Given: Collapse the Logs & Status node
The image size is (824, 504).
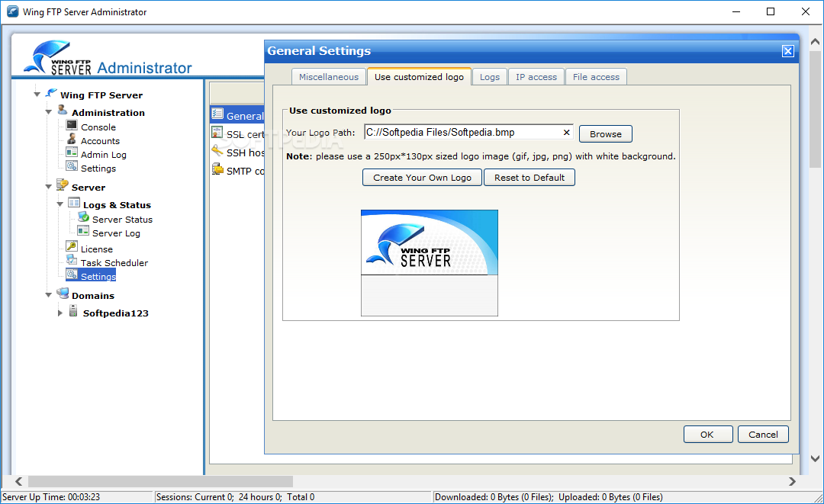Looking at the screenshot, I should tap(60, 204).
